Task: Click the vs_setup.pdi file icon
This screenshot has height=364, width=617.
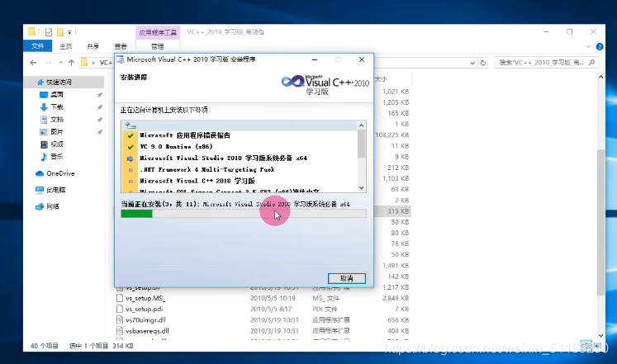Action: (x=120, y=309)
